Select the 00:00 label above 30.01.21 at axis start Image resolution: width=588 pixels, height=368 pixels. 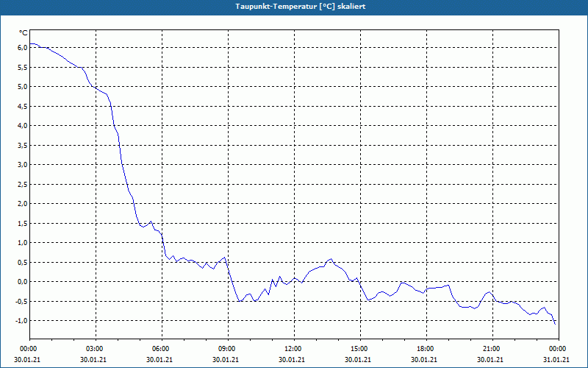27,349
